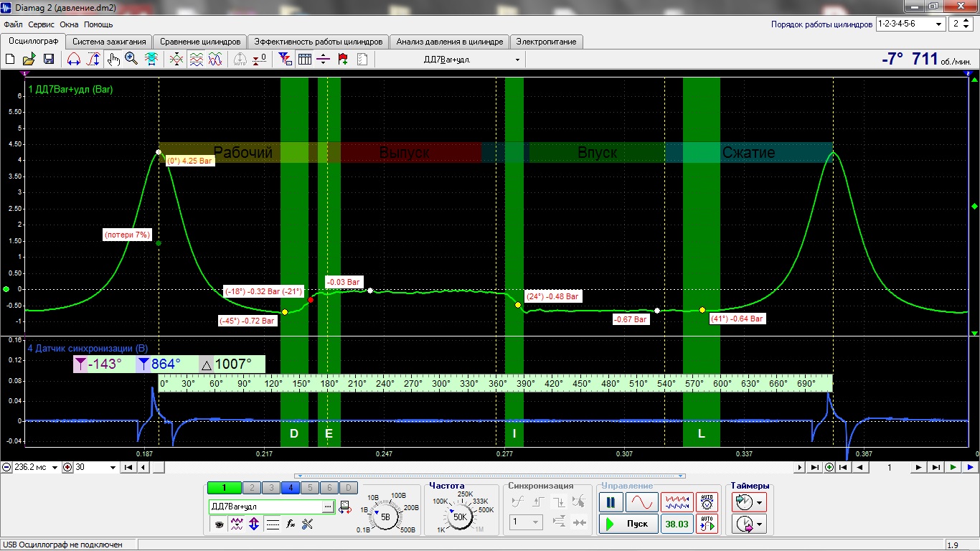The width and height of the screenshot is (980, 551).
Task: Toggle the D digital channel button
Action: (349, 488)
